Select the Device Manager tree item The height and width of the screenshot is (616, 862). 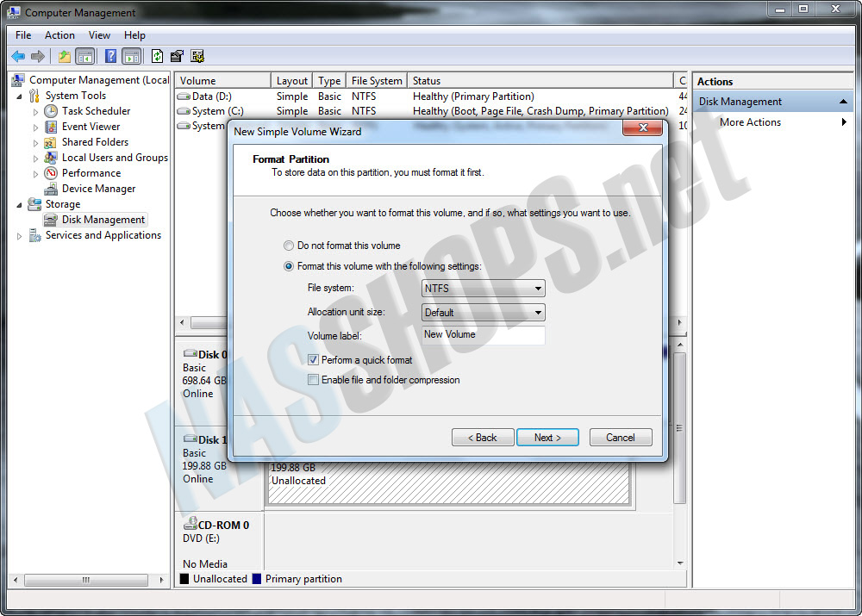pos(98,189)
